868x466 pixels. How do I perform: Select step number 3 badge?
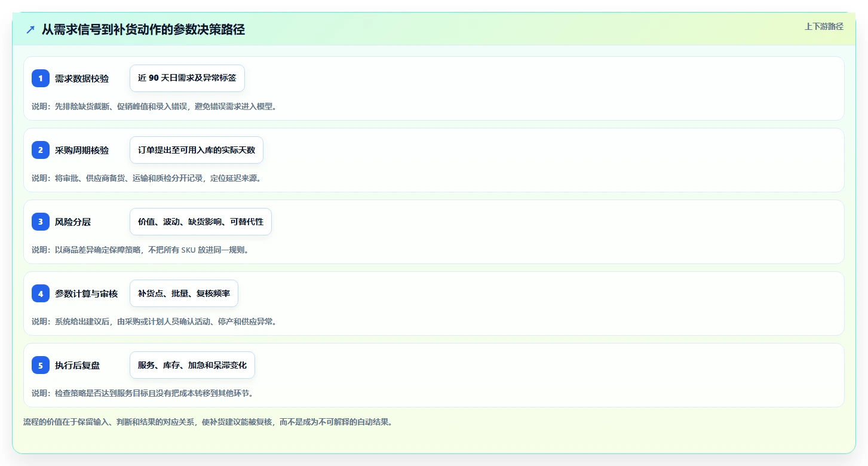point(41,222)
